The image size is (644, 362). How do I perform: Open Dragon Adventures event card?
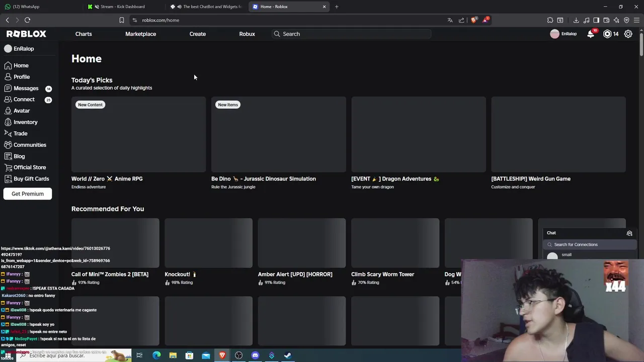click(x=418, y=143)
